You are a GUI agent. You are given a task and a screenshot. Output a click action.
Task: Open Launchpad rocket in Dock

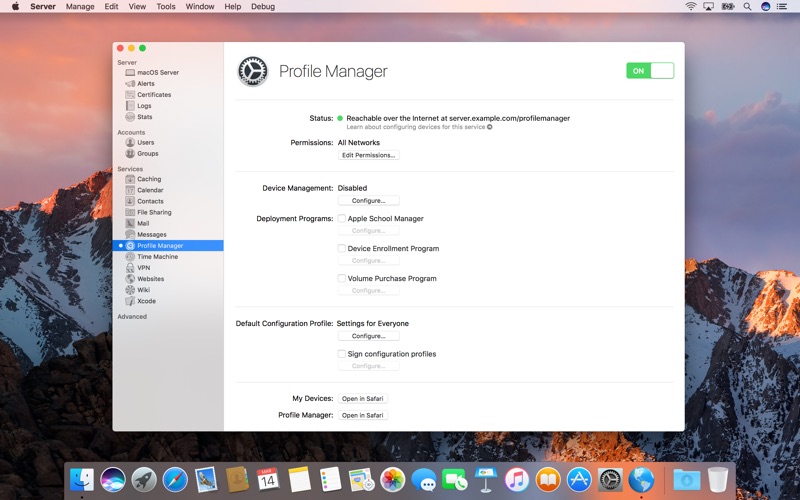(x=144, y=480)
